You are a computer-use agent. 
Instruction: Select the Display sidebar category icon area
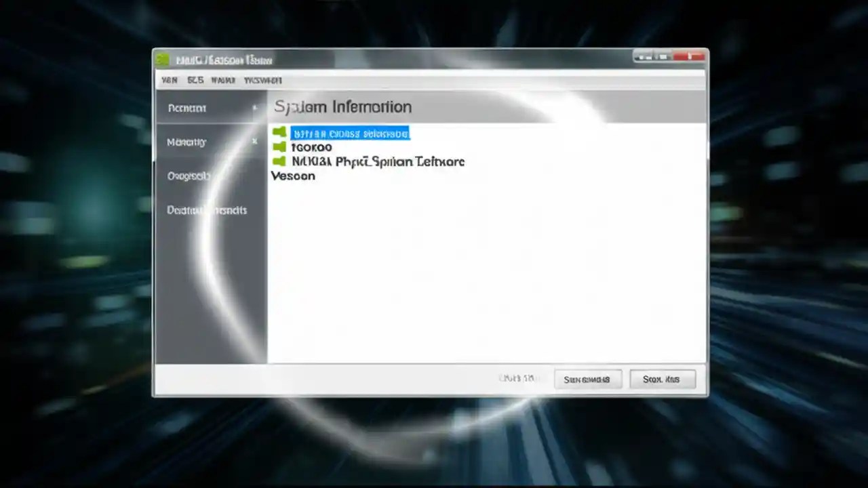coord(186,108)
